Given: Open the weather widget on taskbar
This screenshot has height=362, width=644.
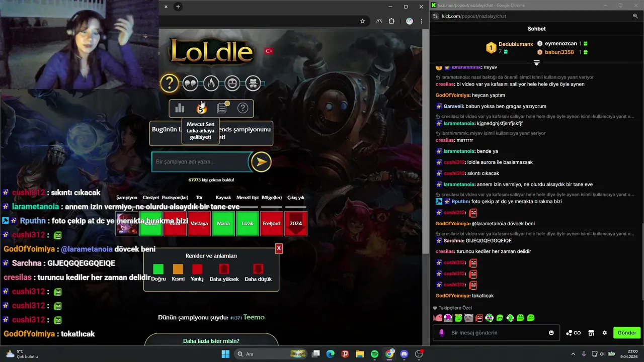Looking at the screenshot, I should (x=21, y=354).
